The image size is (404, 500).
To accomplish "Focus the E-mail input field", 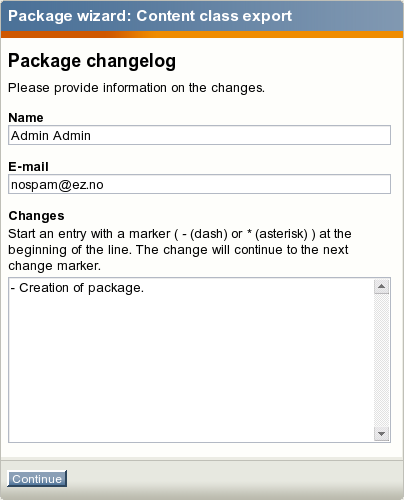I will pos(199,184).
